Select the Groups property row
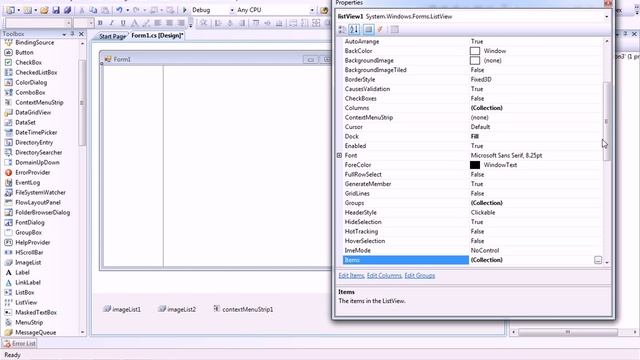 pos(473,203)
